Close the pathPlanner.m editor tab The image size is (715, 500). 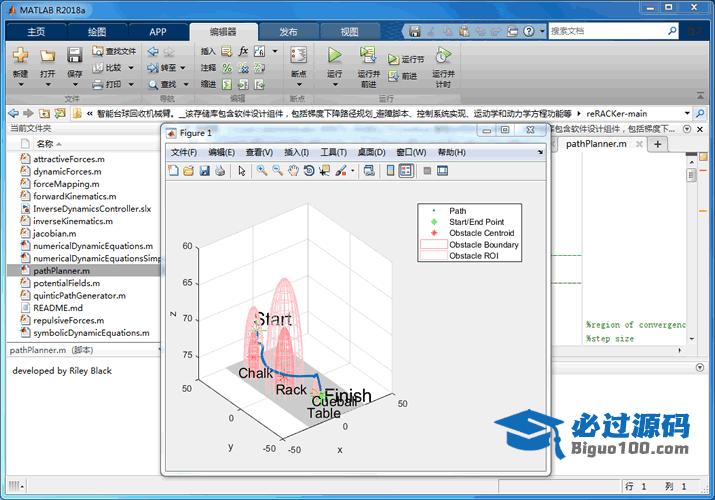pos(639,144)
